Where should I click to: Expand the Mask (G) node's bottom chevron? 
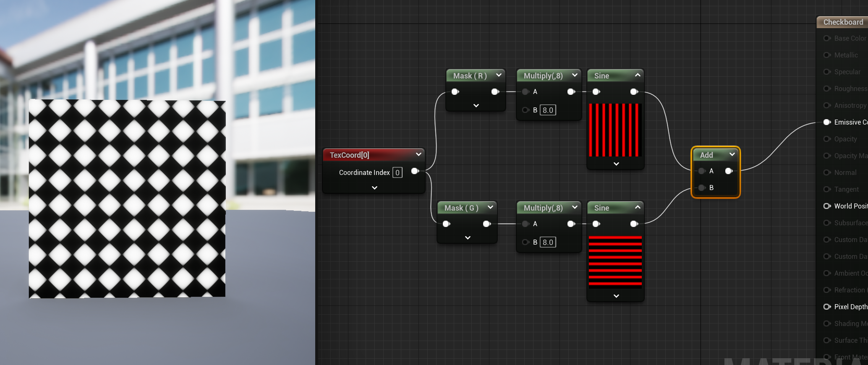click(x=468, y=238)
